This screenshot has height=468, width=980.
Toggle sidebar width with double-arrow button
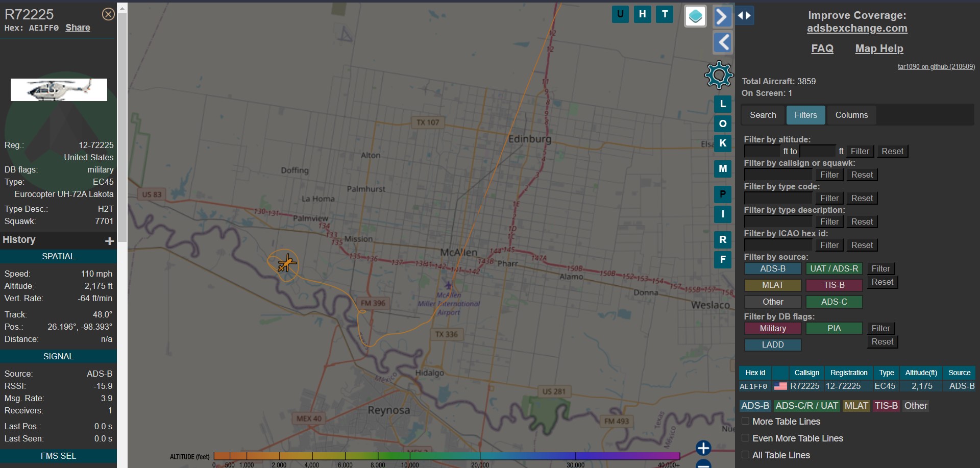[744, 15]
